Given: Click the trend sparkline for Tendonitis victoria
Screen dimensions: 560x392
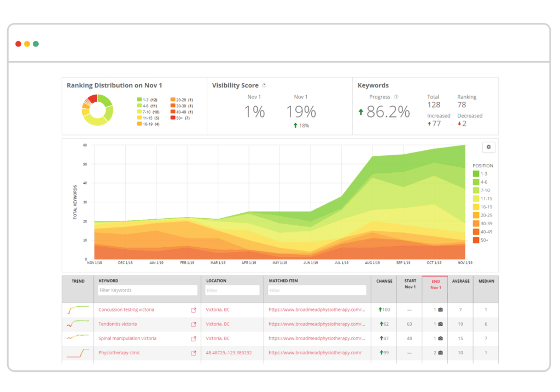Looking at the screenshot, I should (x=78, y=324).
